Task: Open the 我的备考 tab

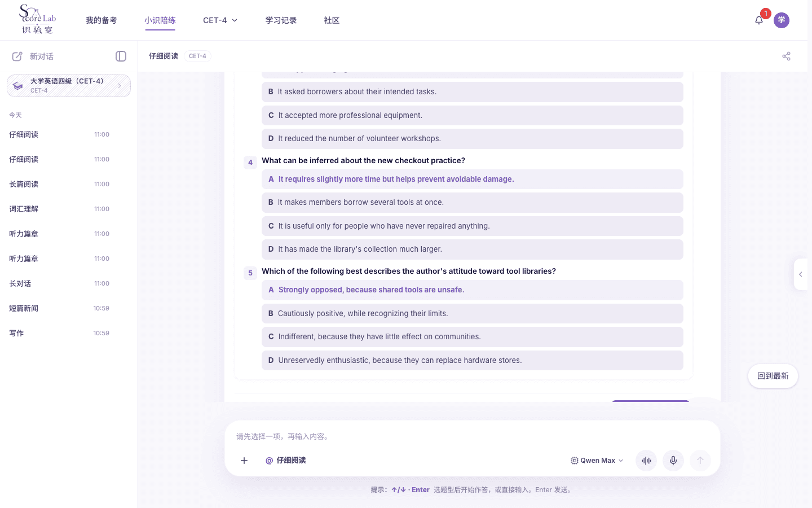Action: coord(101,20)
